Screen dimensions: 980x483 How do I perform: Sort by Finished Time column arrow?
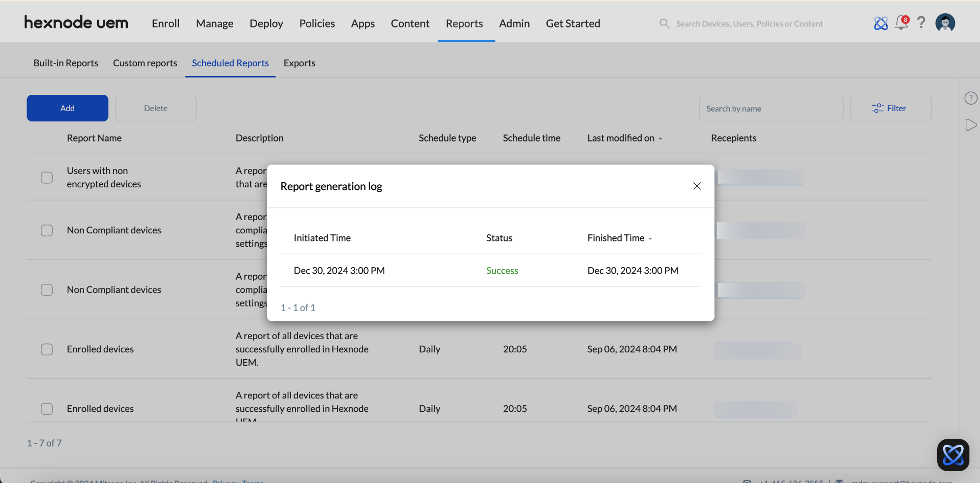(x=650, y=239)
